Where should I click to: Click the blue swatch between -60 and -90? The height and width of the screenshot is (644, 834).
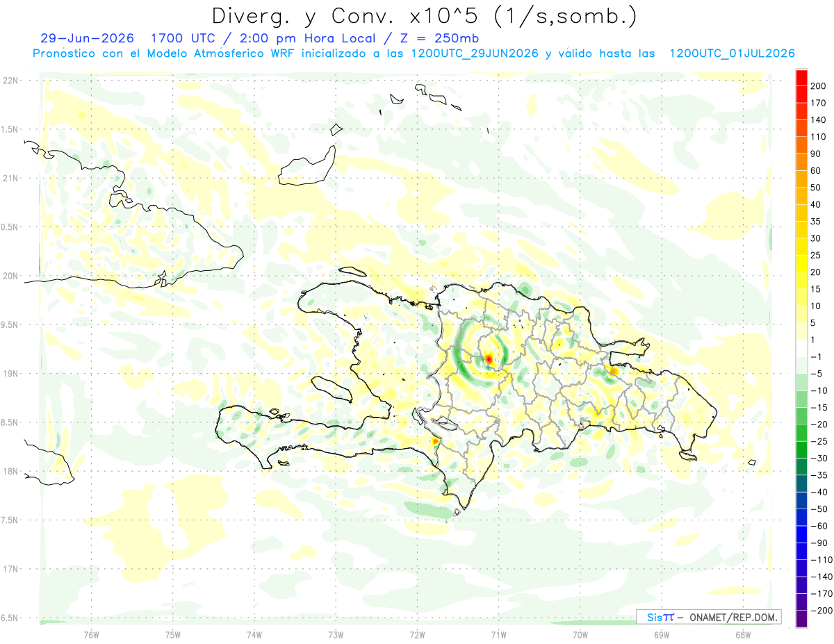pos(801,534)
